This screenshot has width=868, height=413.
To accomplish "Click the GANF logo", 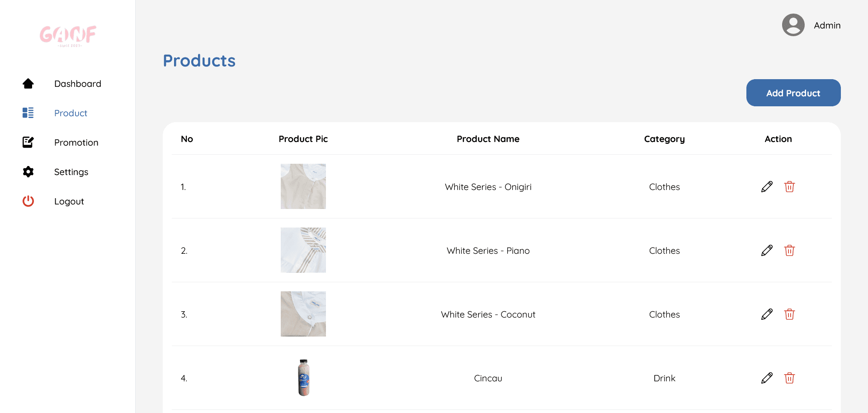I will tap(68, 35).
